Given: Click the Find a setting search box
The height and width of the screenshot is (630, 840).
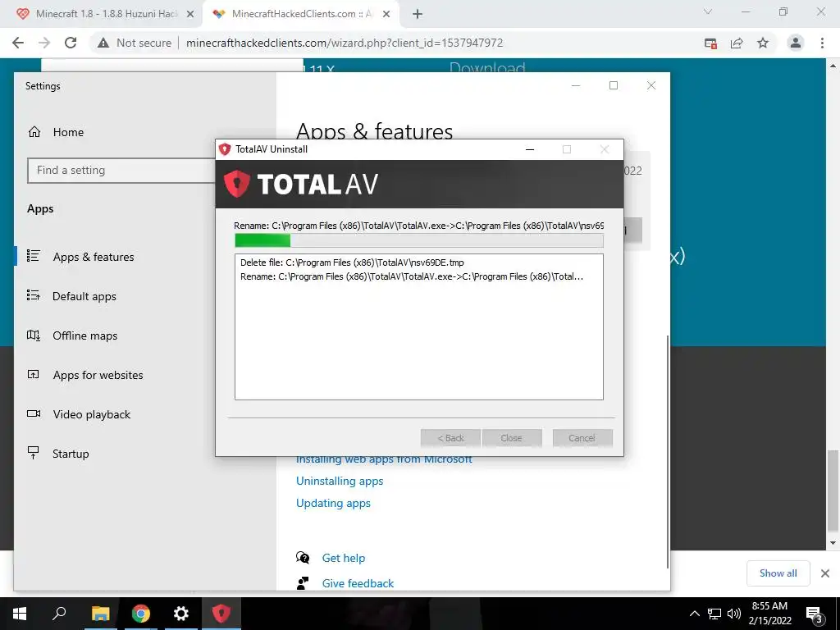Looking at the screenshot, I should click(x=121, y=171).
